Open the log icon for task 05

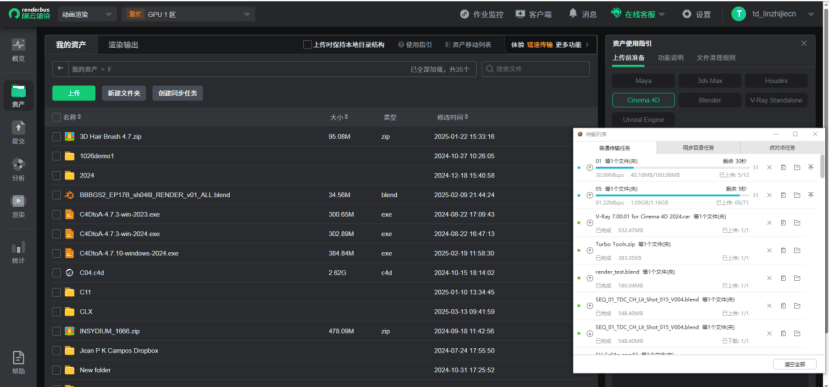coord(783,195)
